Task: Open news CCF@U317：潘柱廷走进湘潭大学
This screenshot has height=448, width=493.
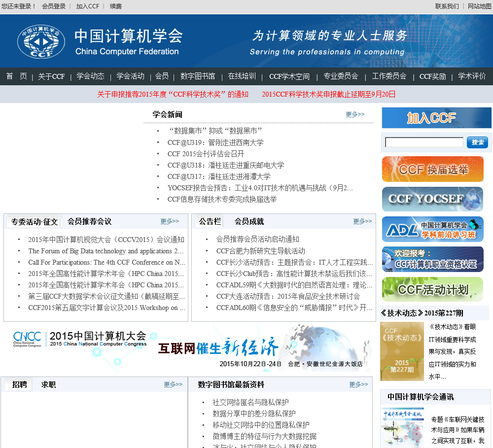Action: point(219,176)
